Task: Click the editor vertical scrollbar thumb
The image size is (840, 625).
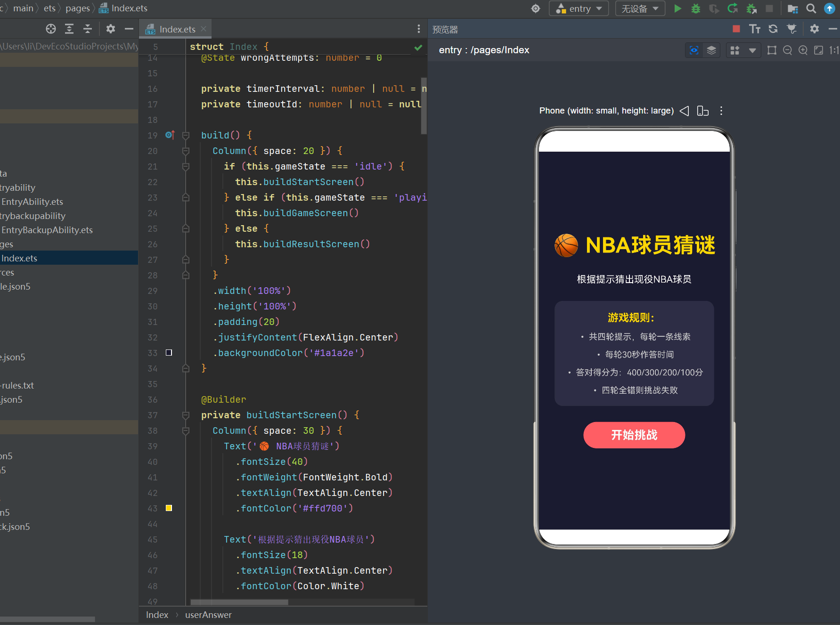Action: [424, 106]
